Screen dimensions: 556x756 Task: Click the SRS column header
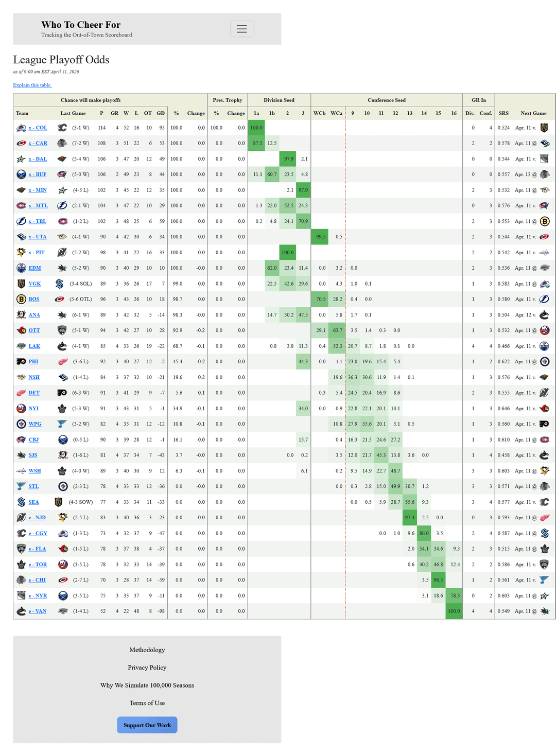tap(503, 113)
